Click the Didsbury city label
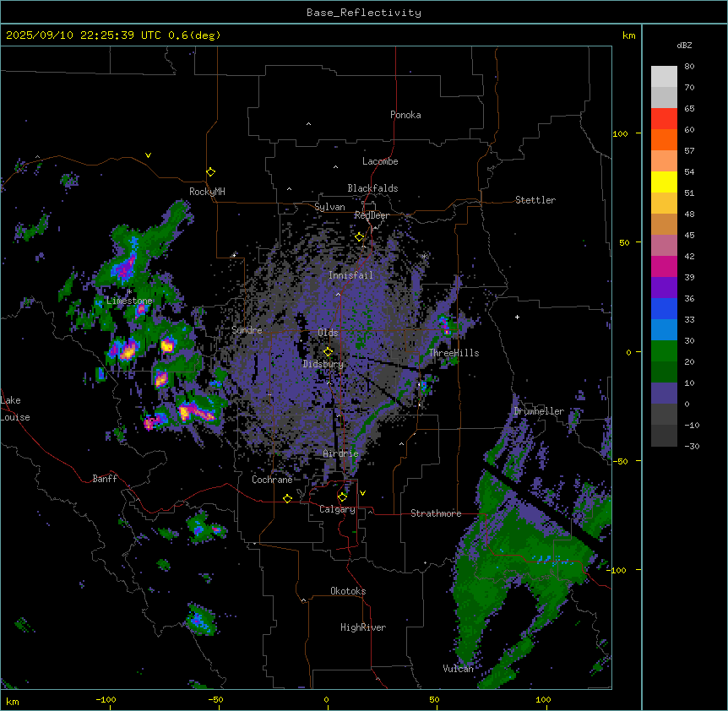The width and height of the screenshot is (728, 711). (x=323, y=364)
